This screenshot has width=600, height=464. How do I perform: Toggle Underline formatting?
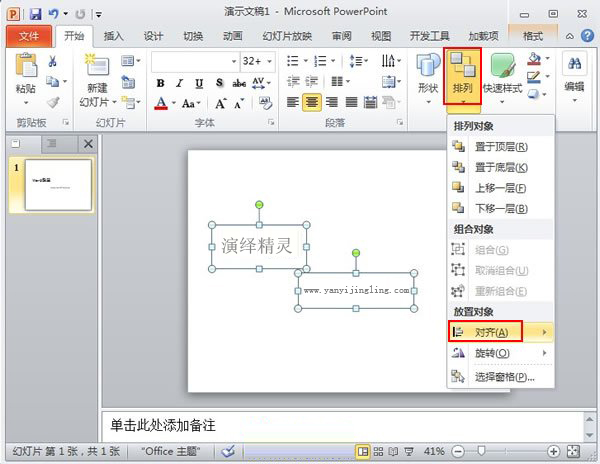pyautogui.click(x=199, y=83)
